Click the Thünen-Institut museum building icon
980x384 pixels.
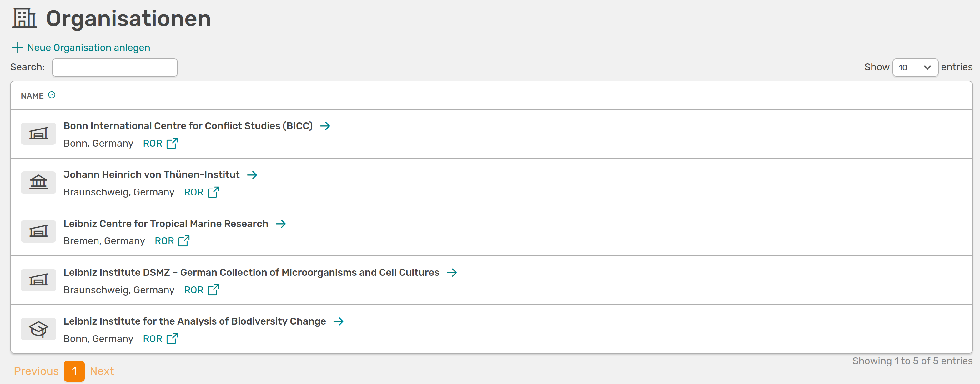pos(38,182)
